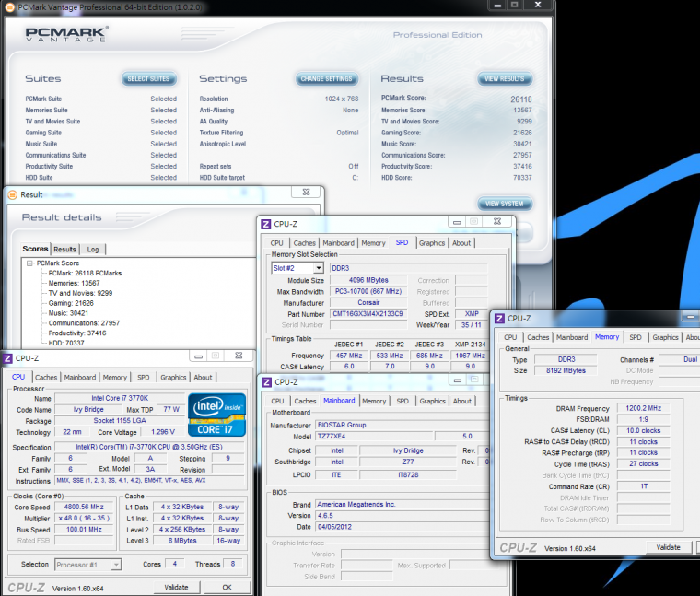Viewport: 700px width, 596px height.
Task: Click the VIEW SYSTEM button
Action: (505, 204)
